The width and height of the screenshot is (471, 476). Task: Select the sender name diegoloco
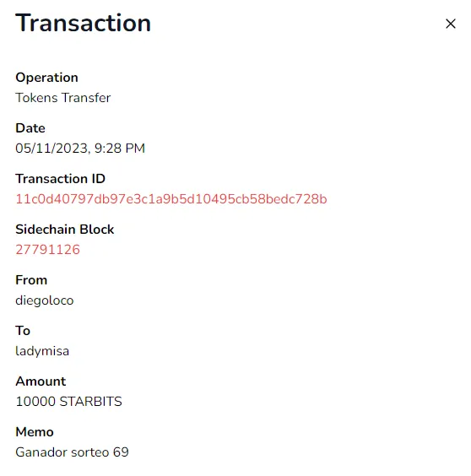(45, 300)
